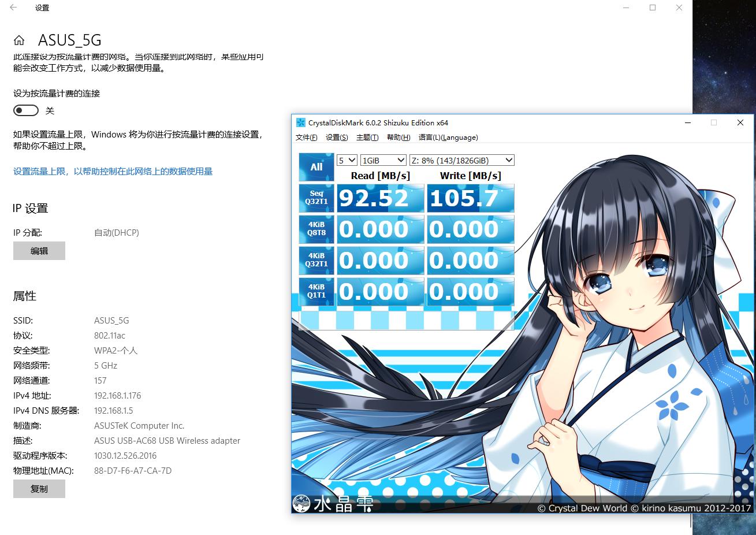Open the 帮助 help menu
Screen dimensions: 756x535
click(398, 138)
